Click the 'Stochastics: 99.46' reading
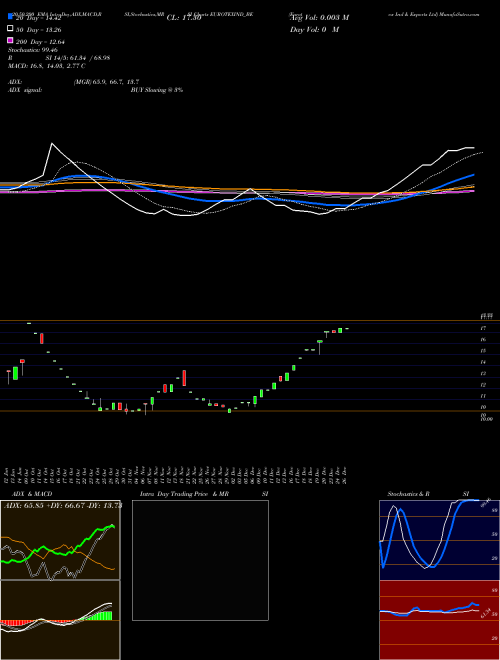Screen dimensions: 500x660 (32, 50)
